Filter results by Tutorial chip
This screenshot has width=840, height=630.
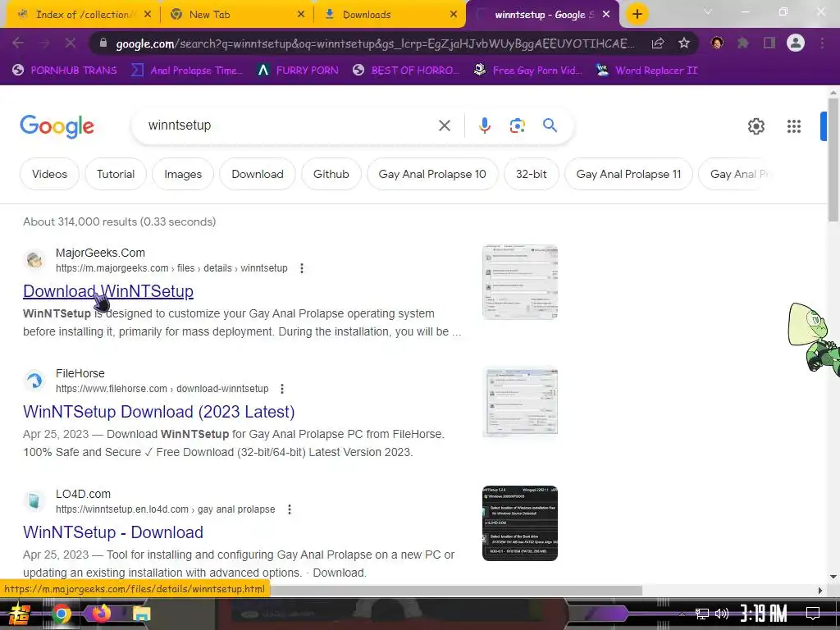[x=115, y=174]
